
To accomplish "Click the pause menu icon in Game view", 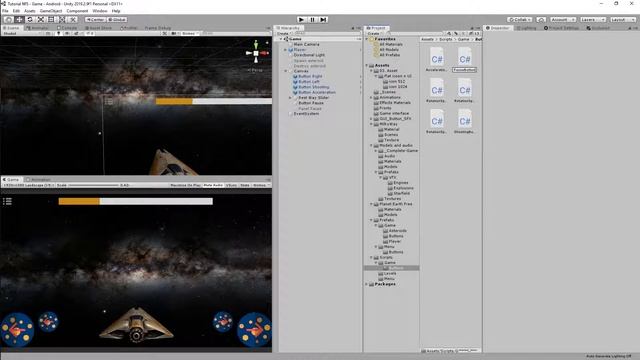I will (7, 201).
